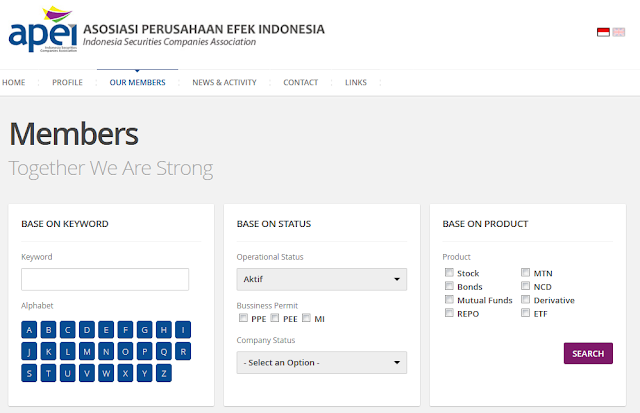Go to the HOME menu item
The height and width of the screenshot is (413, 640).
coord(13,82)
